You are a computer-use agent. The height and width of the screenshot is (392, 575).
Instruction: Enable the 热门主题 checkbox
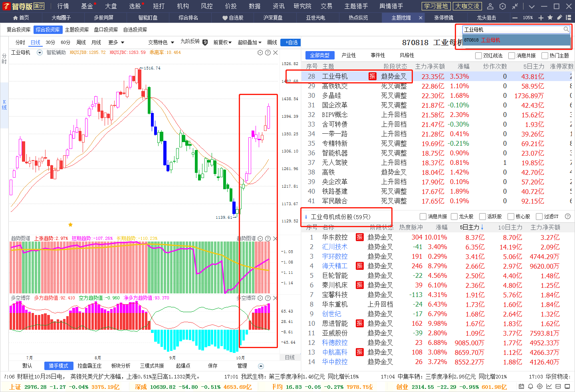[x=545, y=55]
